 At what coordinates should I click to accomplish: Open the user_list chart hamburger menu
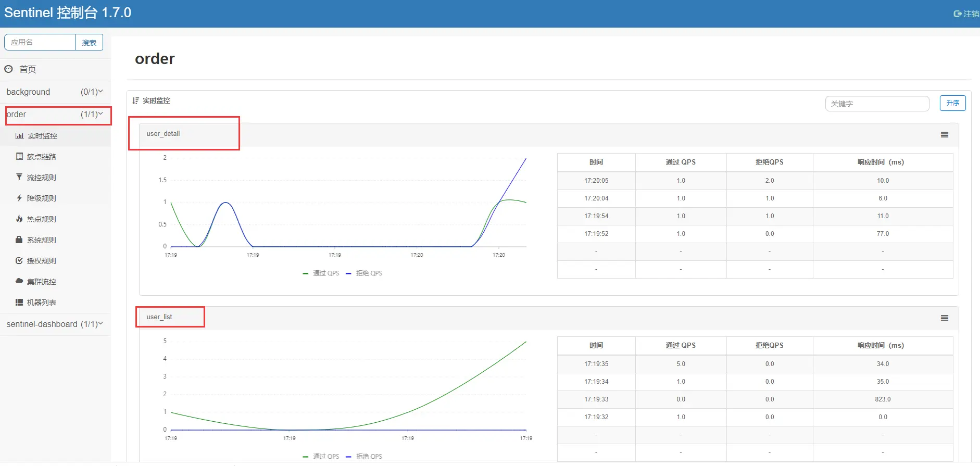click(945, 318)
